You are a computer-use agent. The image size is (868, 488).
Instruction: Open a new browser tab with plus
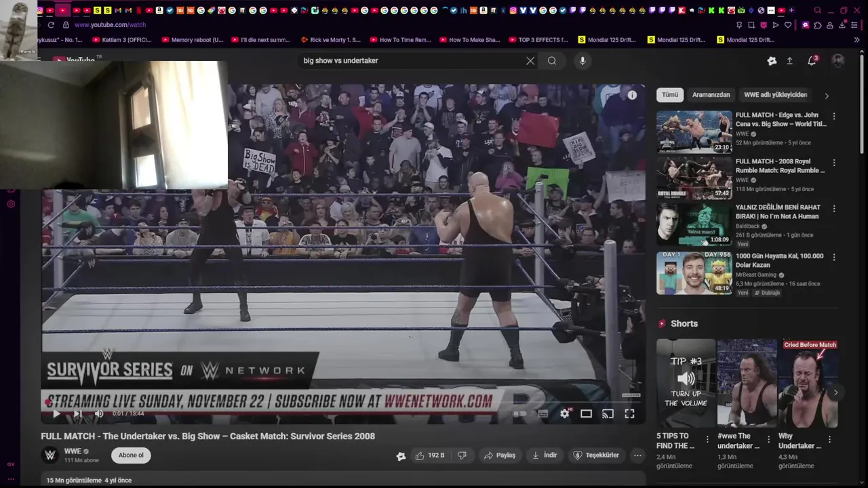coord(791,10)
